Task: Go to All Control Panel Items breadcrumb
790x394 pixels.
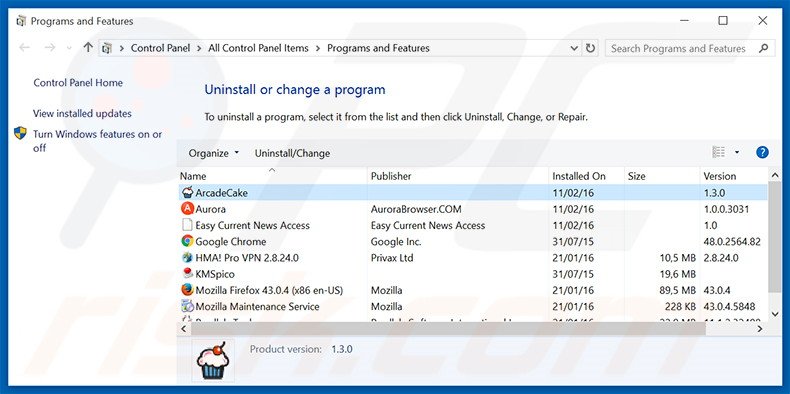Action: pyautogui.click(x=258, y=48)
